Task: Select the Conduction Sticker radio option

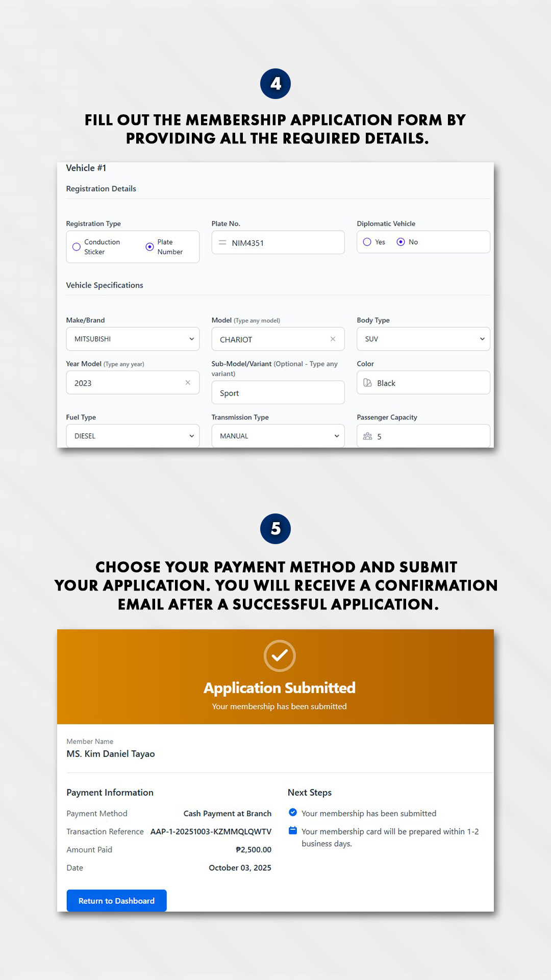Action: (x=77, y=247)
